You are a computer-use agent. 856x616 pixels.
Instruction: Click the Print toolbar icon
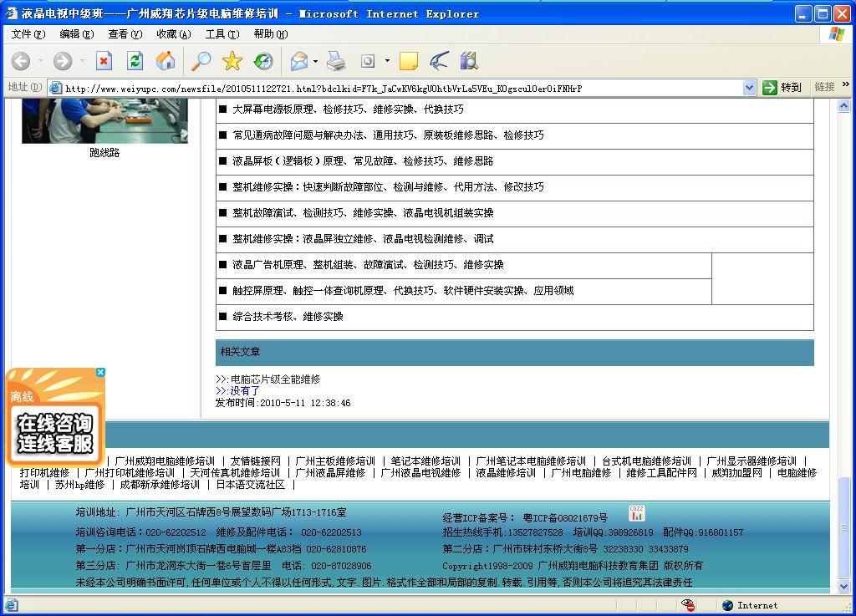pyautogui.click(x=336, y=61)
